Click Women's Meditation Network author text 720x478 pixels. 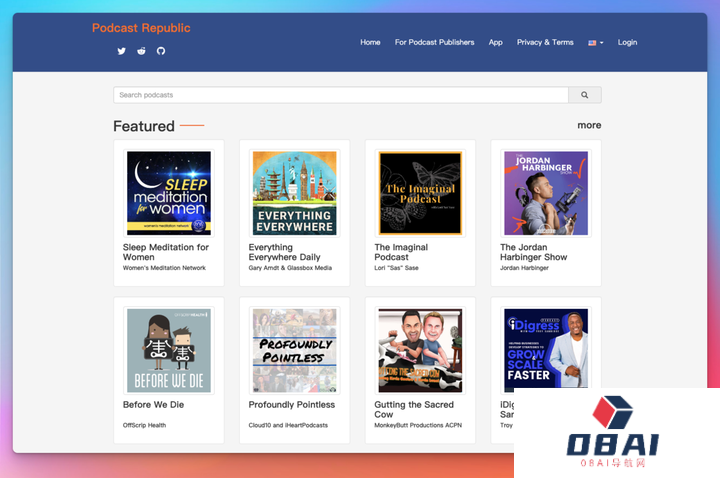[164, 268]
